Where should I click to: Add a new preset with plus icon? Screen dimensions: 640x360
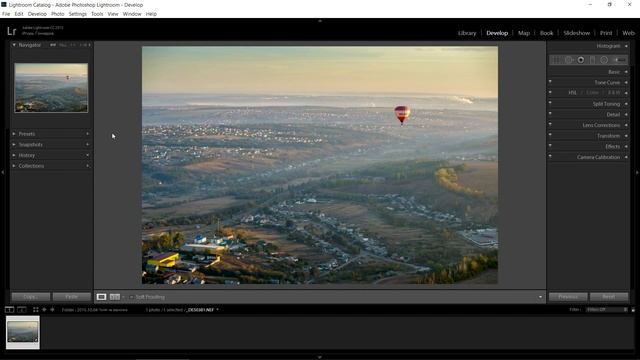pos(87,134)
